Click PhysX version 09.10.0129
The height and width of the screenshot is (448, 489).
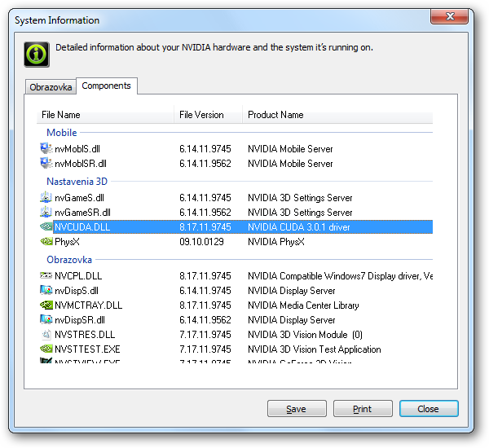pos(201,242)
